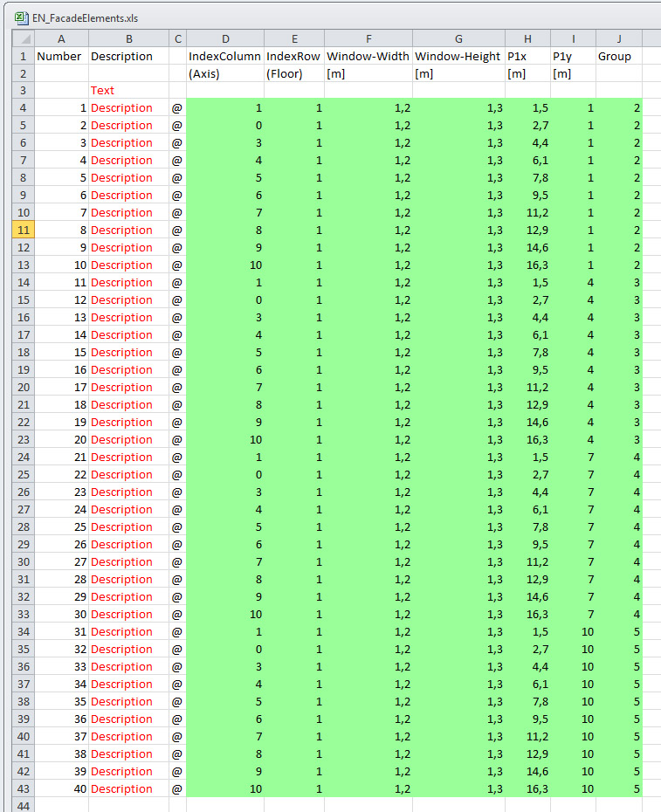Screen dimensions: 661x812
Task: Select column I header
Action: point(573,38)
